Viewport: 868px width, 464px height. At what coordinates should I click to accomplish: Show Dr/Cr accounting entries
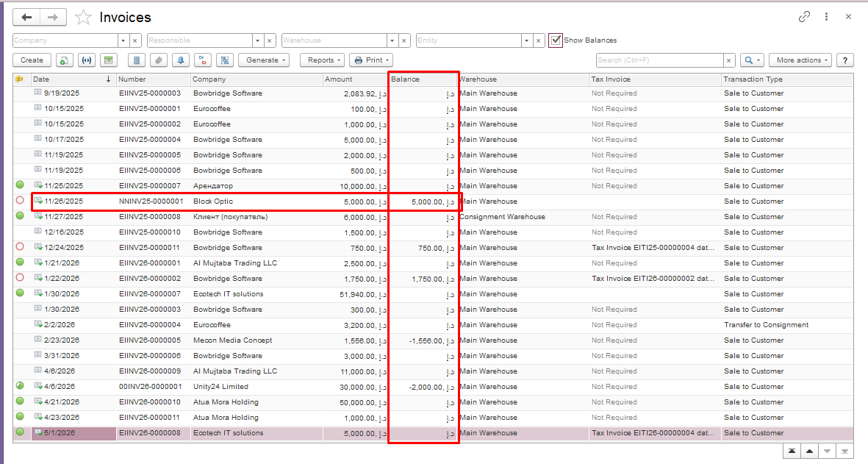203,60
